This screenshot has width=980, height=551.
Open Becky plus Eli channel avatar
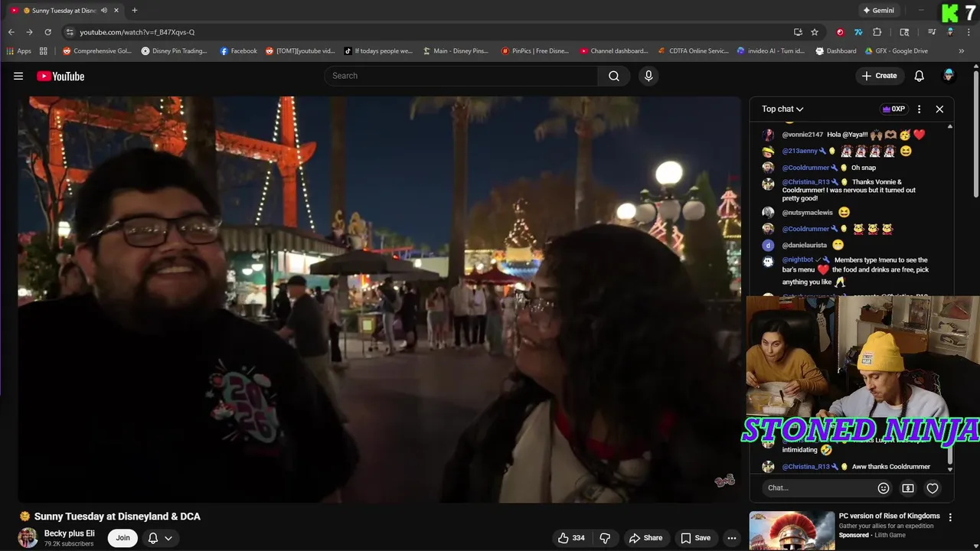pos(28,538)
